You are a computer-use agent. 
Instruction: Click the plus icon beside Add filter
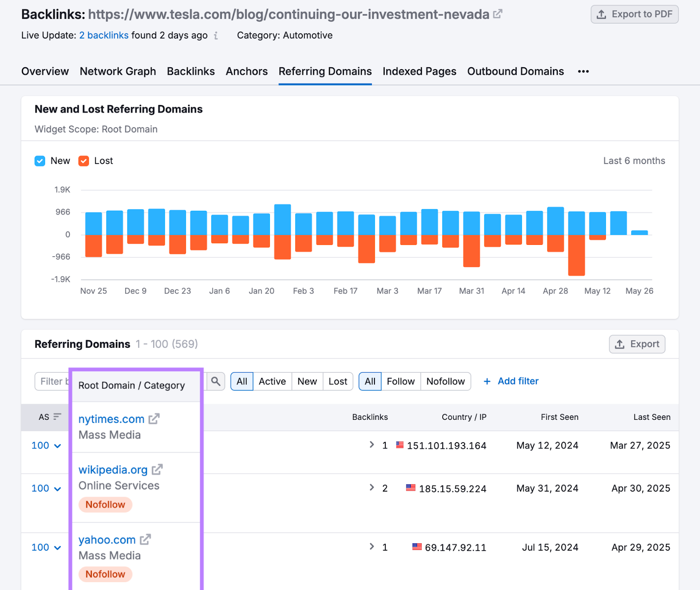click(487, 381)
